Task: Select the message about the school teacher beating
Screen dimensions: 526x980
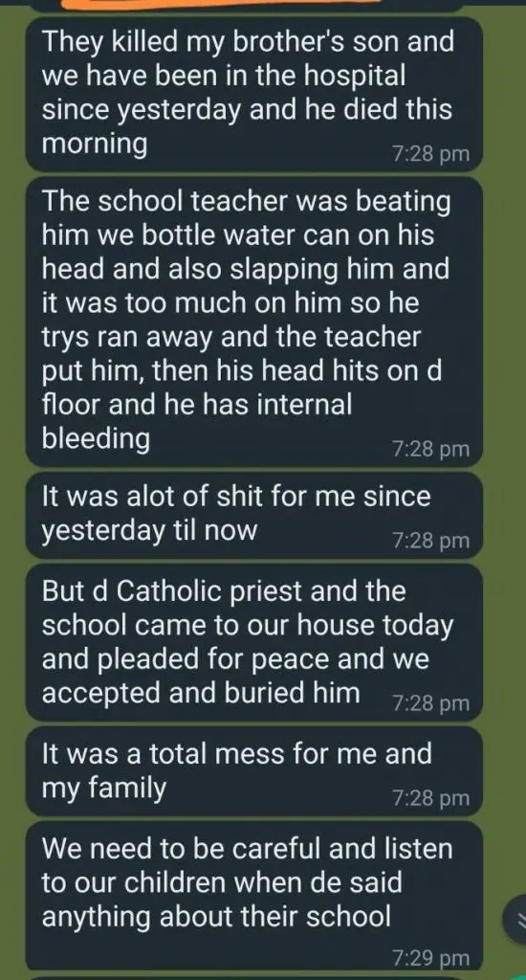Action: point(254,322)
